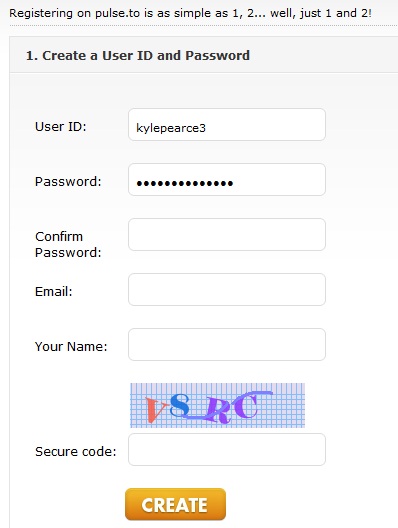Click the blue S letter in captcha
Viewport: 398px width, 528px height.
(180, 405)
